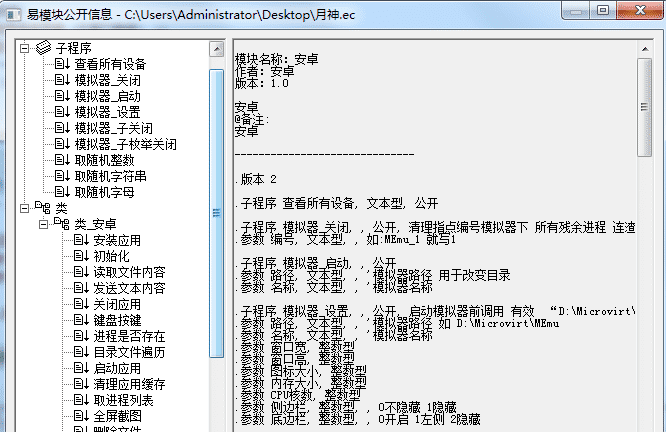Collapse the 类 tree node

click(25, 208)
